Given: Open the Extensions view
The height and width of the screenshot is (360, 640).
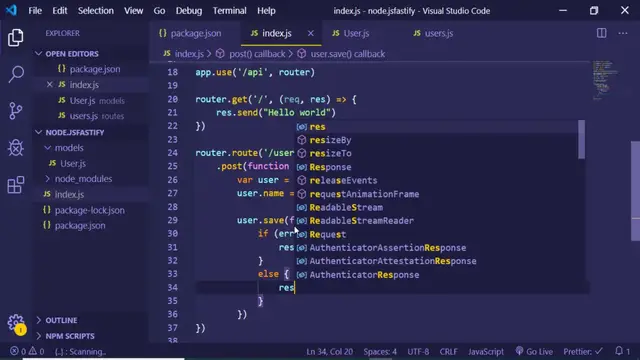Looking at the screenshot, I should click(x=16, y=184).
